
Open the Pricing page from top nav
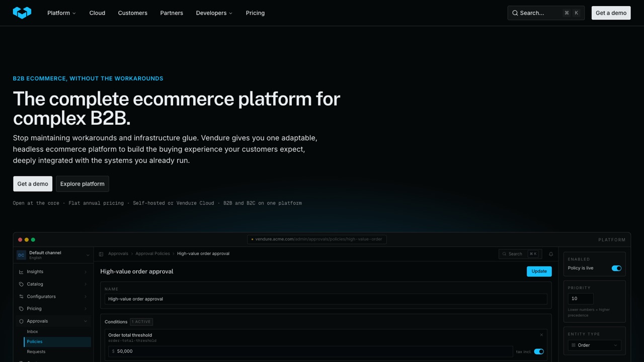255,13
